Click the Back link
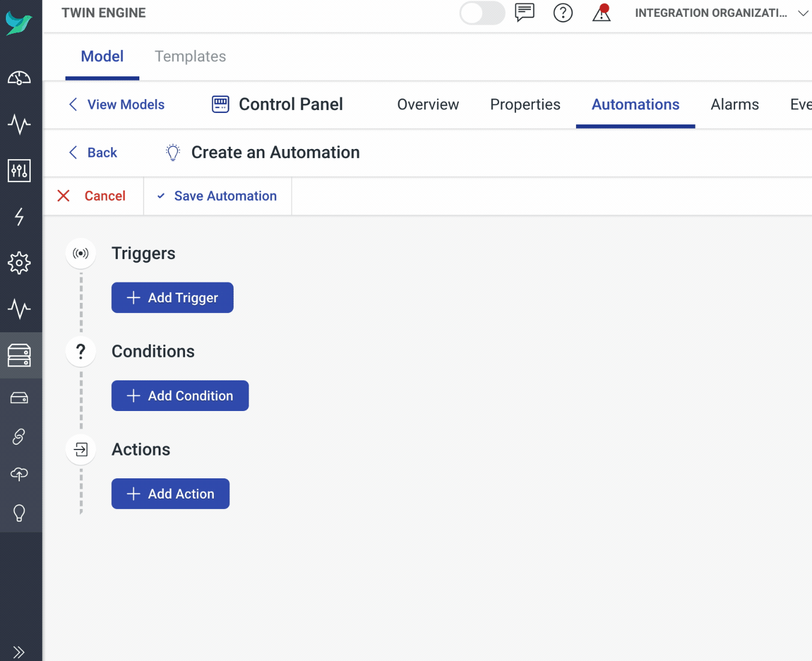812x661 pixels. click(x=93, y=153)
